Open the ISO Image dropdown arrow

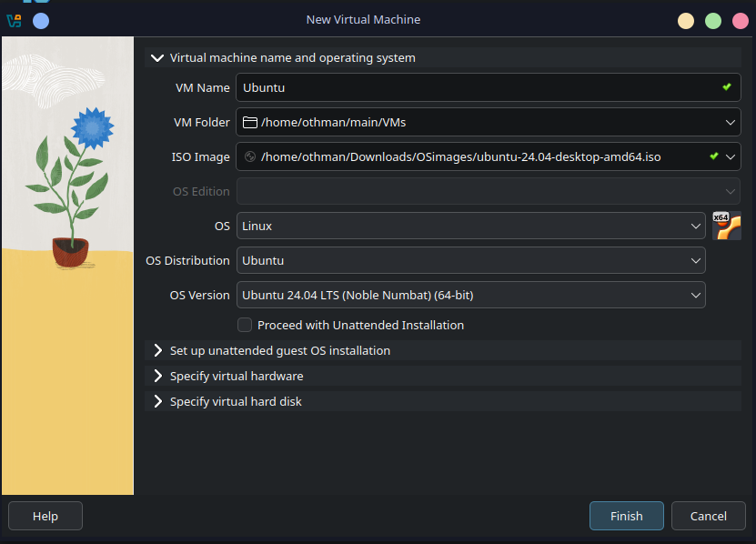731,156
